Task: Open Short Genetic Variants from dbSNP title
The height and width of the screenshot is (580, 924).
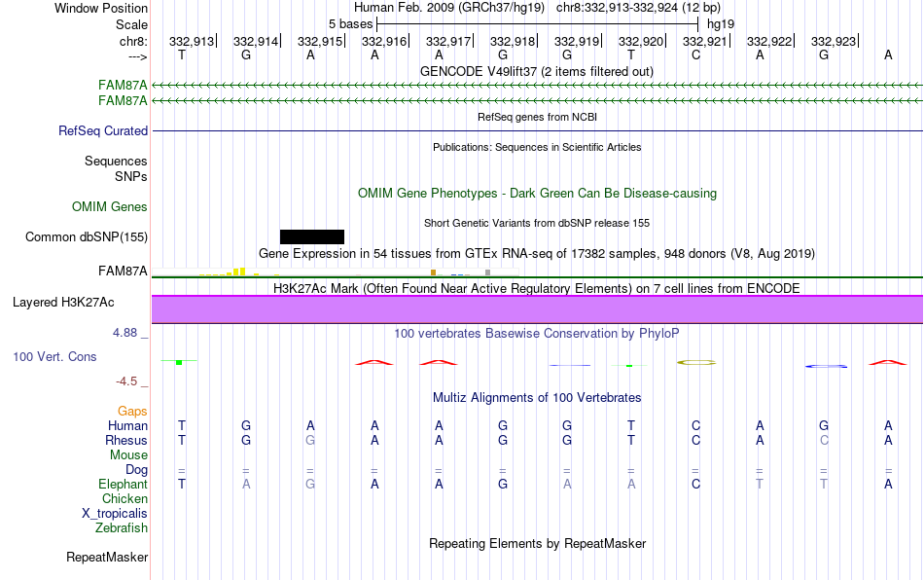Action: [x=537, y=223]
